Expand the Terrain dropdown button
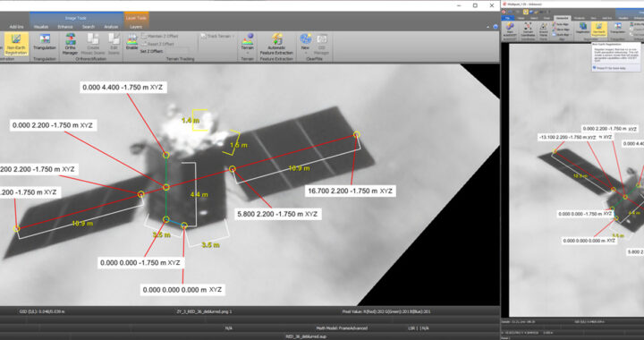644x340 pixels. click(247, 54)
